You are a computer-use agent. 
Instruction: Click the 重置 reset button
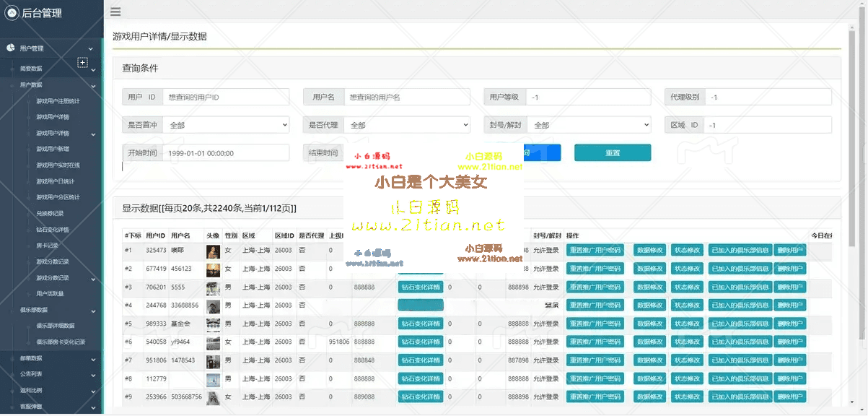click(612, 152)
